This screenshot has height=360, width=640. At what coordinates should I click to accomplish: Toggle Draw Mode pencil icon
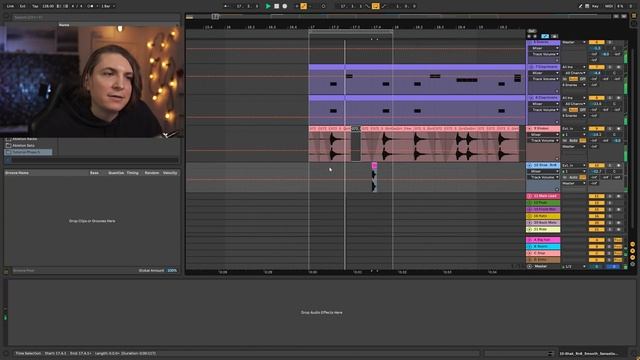point(580,6)
